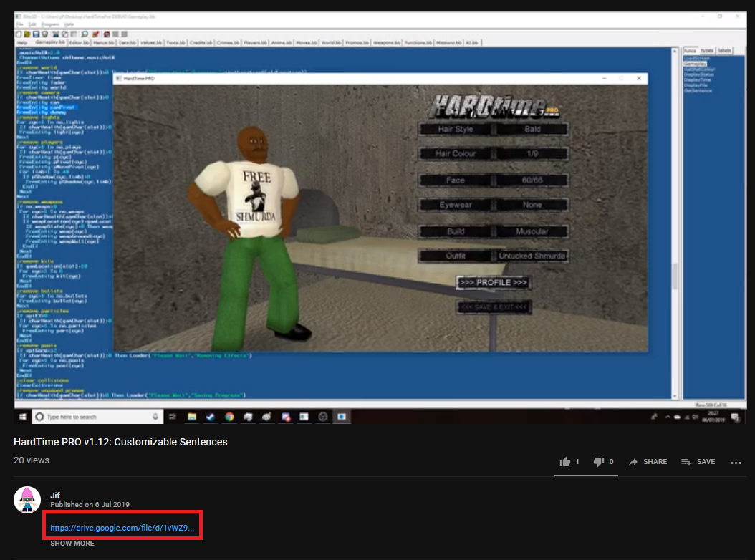The image size is (755, 560).
Task: Click the SHARE button under the video
Action: pyautogui.click(x=648, y=462)
